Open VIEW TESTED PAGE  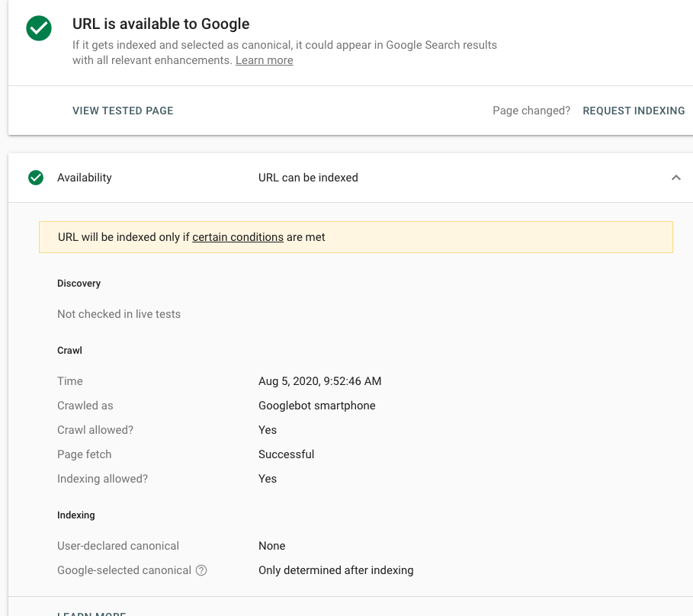pos(123,111)
